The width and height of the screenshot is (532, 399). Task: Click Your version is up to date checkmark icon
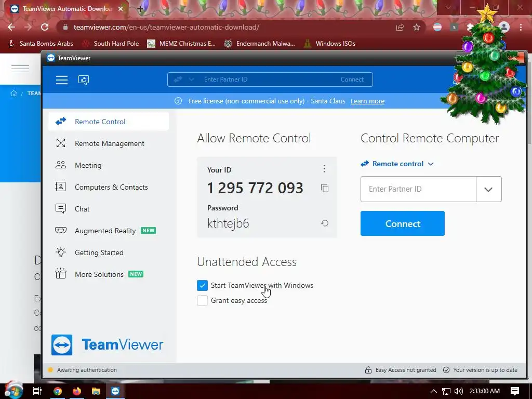click(446, 370)
